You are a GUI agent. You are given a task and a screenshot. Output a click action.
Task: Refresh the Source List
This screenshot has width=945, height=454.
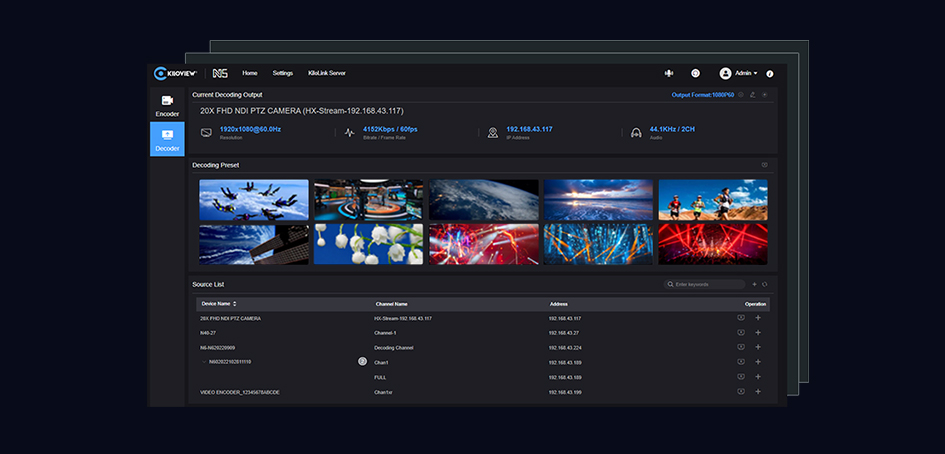(765, 285)
